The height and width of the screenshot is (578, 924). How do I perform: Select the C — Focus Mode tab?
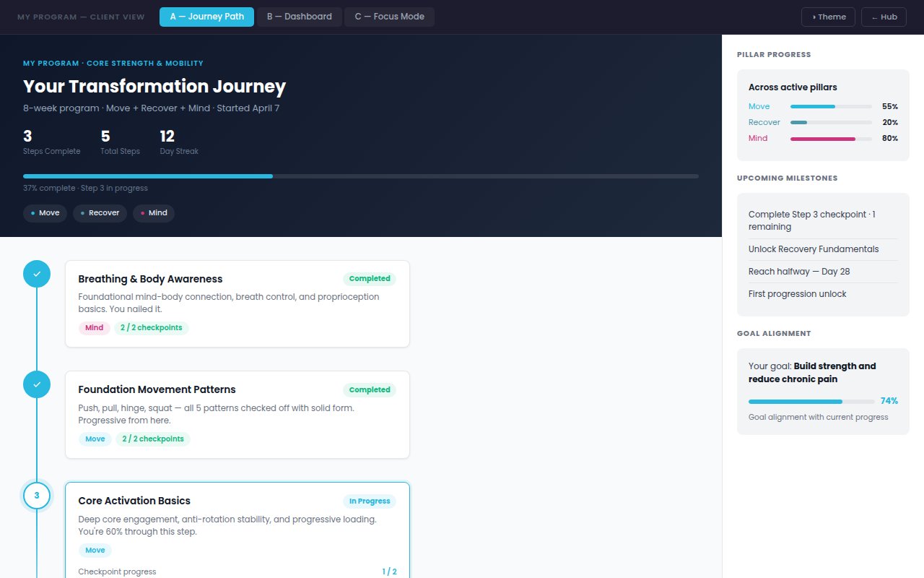(390, 17)
